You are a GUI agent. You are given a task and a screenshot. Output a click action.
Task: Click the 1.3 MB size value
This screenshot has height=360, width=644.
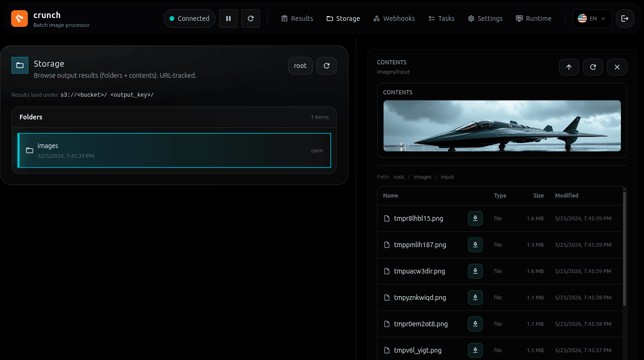click(535, 245)
